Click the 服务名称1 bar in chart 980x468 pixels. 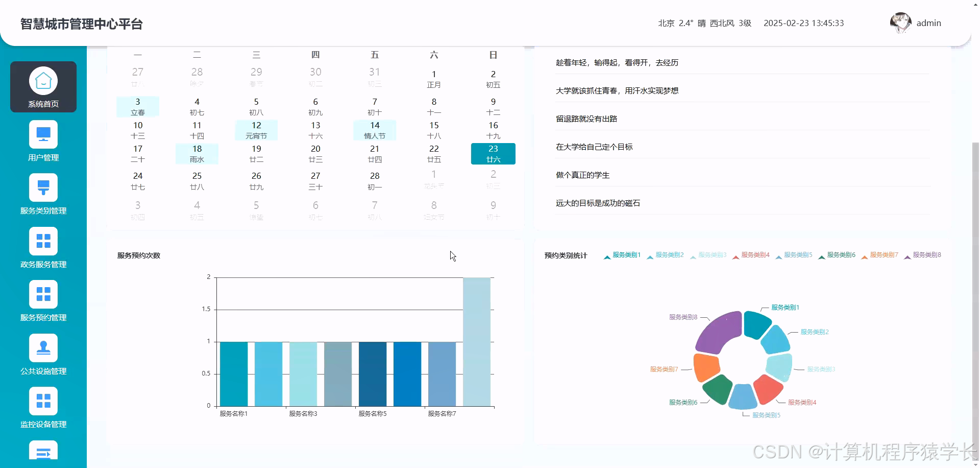tap(234, 374)
